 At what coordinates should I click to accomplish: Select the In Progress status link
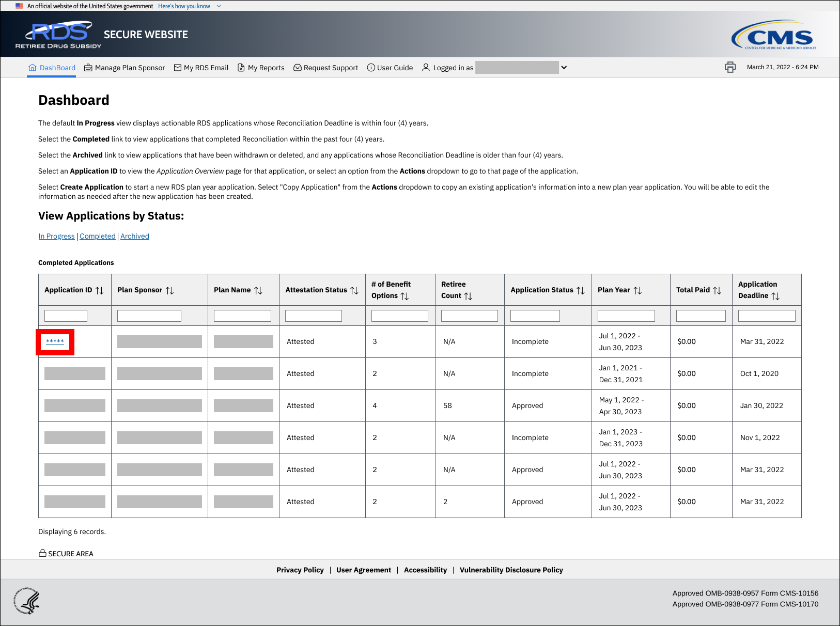pos(56,236)
